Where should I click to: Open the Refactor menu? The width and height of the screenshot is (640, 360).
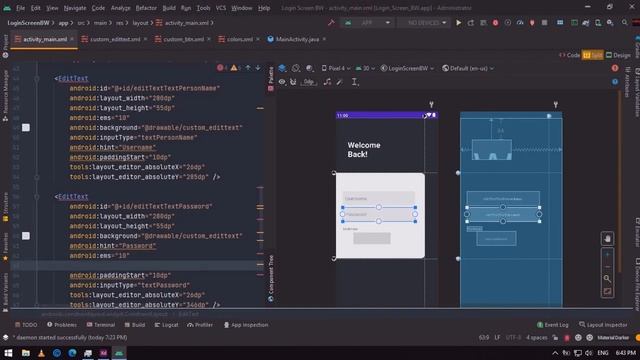click(146, 8)
